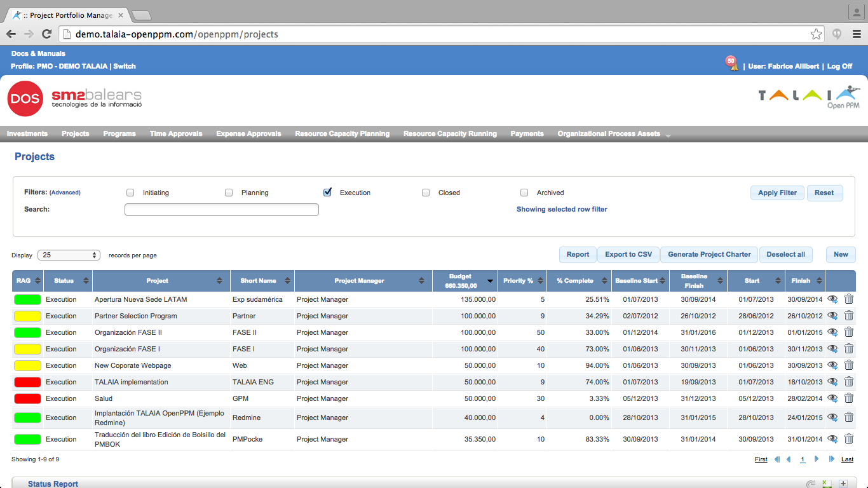Click the Generate Project Charter button
The width and height of the screenshot is (868, 488).
pyautogui.click(x=709, y=254)
